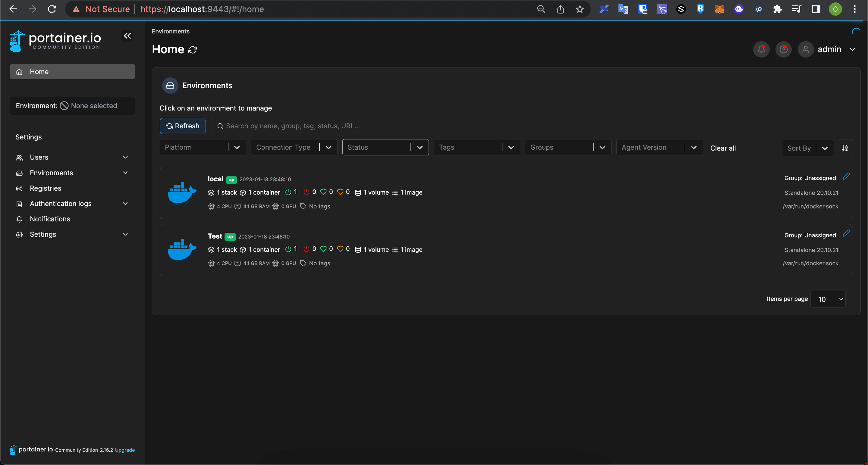868x465 pixels.
Task: Go to Notifications in the sidebar
Action: [50, 219]
